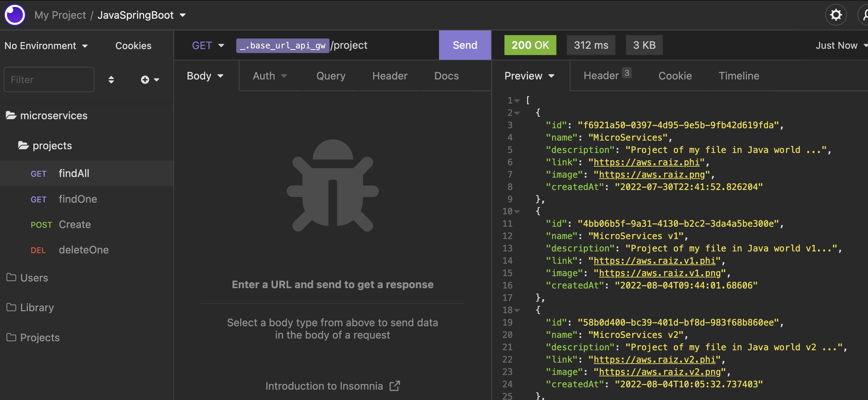This screenshot has width=868, height=400.
Task: Click the /project URL path text
Action: [x=349, y=45]
